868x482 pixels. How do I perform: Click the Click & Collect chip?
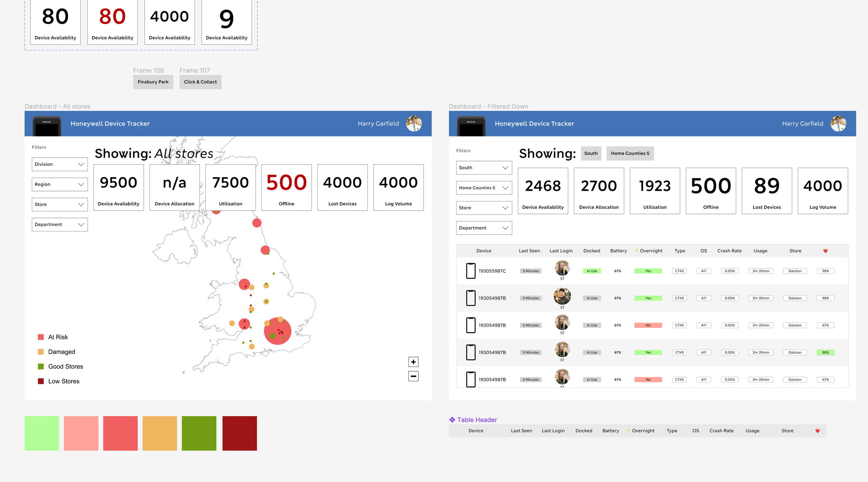[x=200, y=82]
